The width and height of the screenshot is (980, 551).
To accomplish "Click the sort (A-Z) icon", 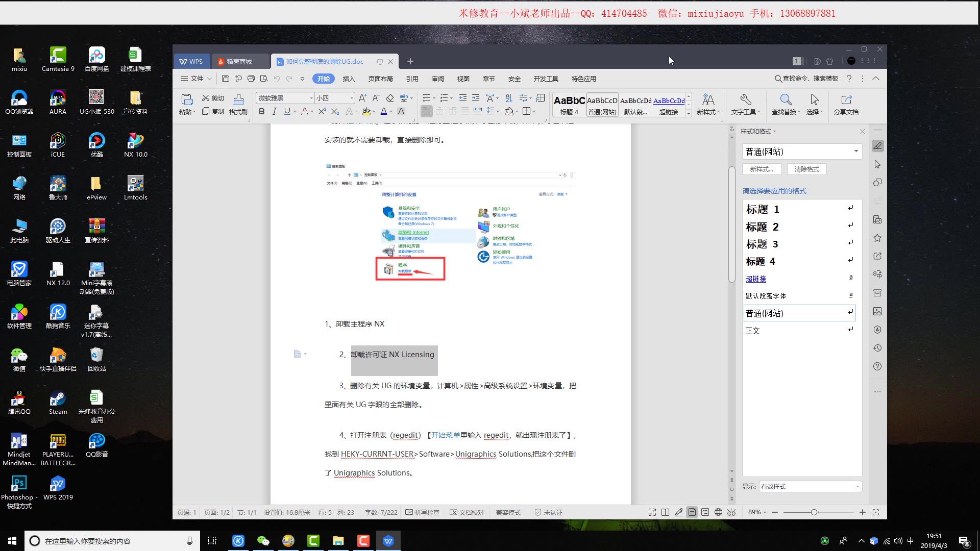I will click(508, 98).
